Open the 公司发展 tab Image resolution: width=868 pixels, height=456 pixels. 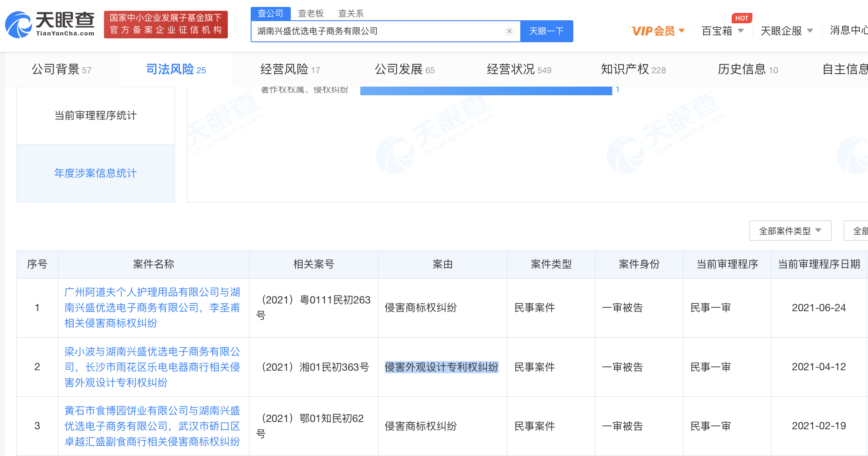[x=405, y=69]
